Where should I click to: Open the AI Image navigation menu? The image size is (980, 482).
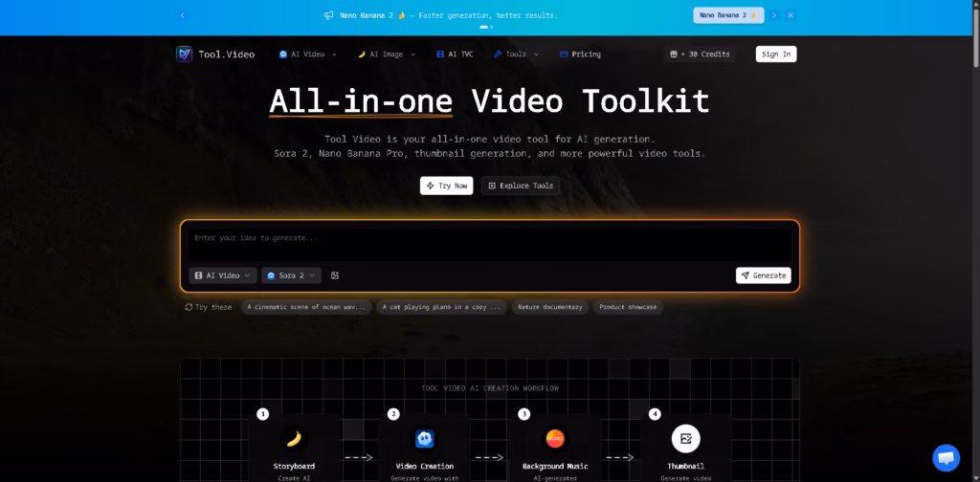(x=387, y=55)
